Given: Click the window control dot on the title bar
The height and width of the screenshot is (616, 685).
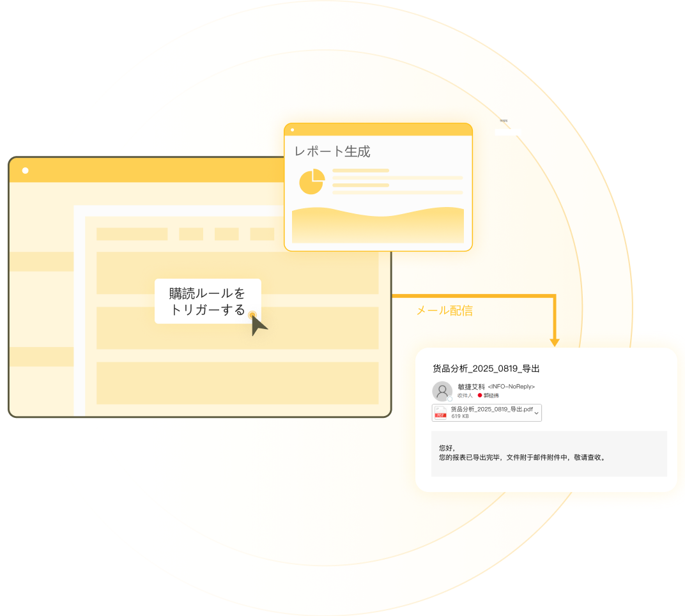Looking at the screenshot, I should tap(24, 169).
